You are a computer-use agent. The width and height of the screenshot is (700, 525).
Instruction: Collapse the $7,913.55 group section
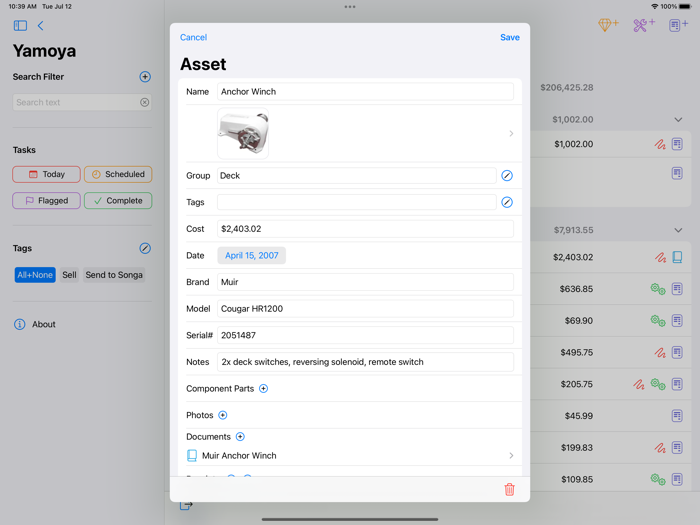[x=678, y=230]
